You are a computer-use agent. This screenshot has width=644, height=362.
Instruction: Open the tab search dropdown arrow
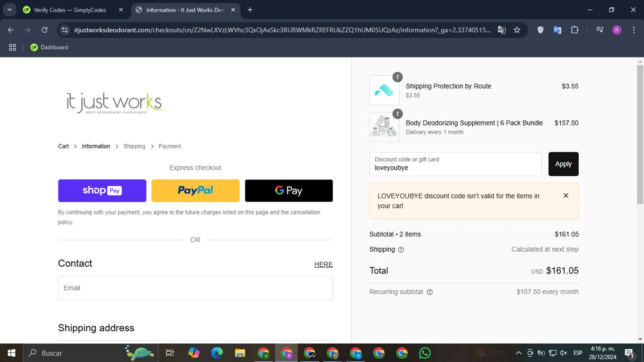click(x=9, y=10)
